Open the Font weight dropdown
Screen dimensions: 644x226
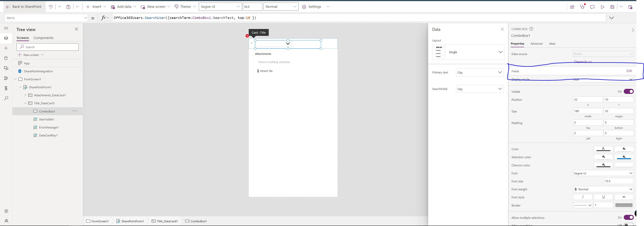603,189
